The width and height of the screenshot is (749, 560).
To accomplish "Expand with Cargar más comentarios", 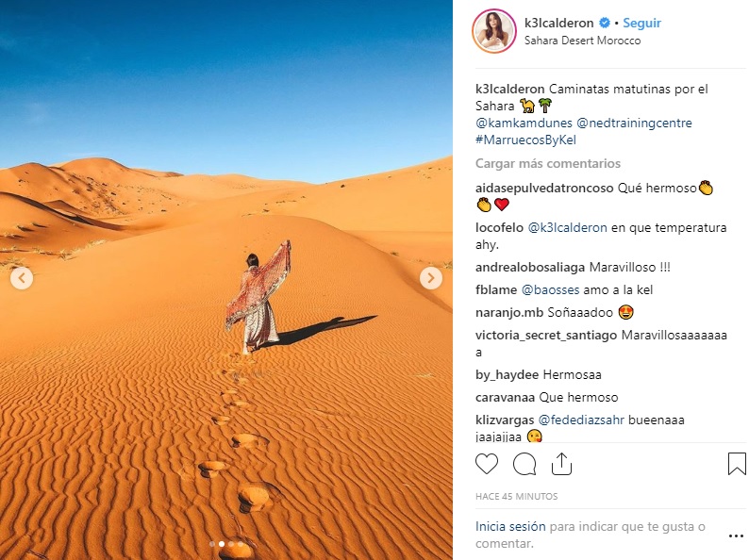I will tap(547, 163).
